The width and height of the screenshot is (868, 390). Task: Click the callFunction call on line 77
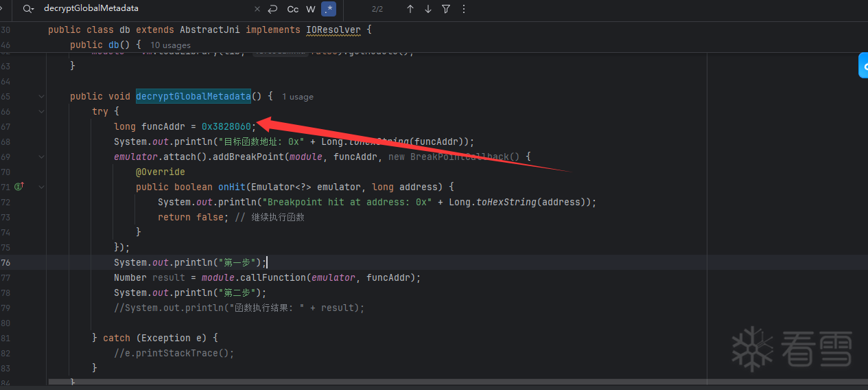tap(272, 277)
